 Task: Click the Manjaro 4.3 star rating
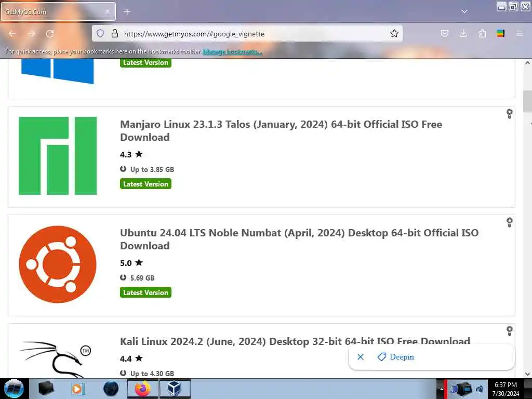[x=131, y=154]
